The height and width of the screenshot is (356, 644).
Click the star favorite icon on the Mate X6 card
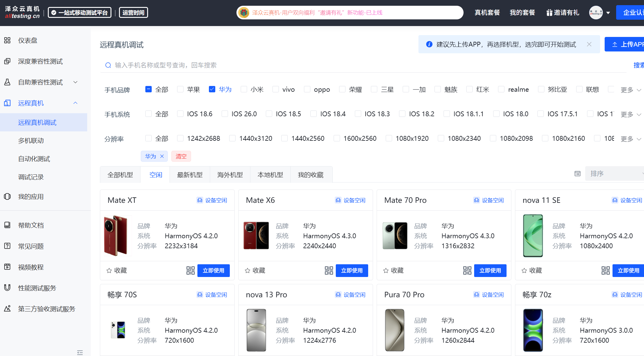tap(247, 270)
